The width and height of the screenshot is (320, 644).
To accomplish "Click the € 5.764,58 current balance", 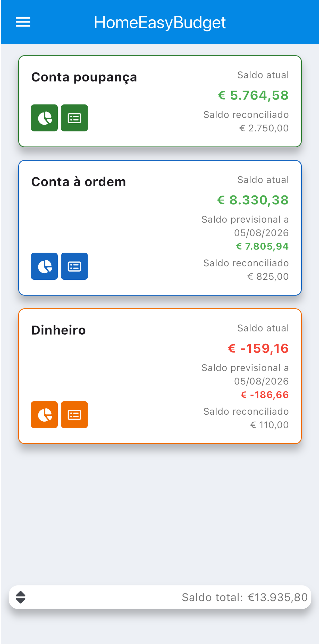I will 253,95.
